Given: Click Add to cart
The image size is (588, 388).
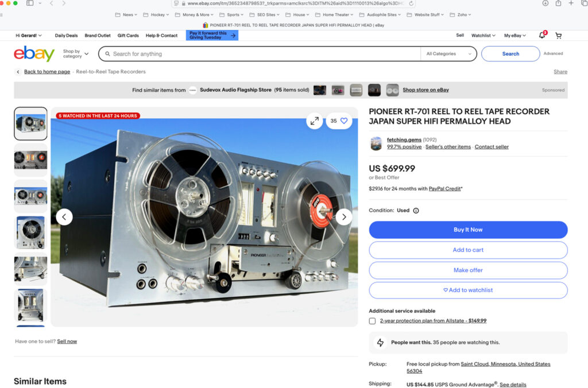Looking at the screenshot, I should click(x=468, y=250).
